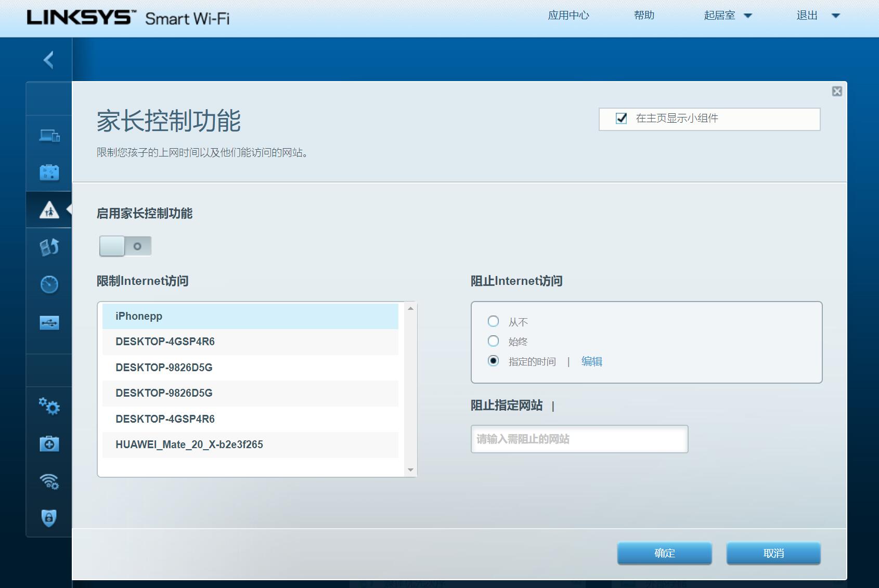Open Troubleshooting first-aid kit icon
This screenshot has width=879, height=588.
(x=49, y=444)
